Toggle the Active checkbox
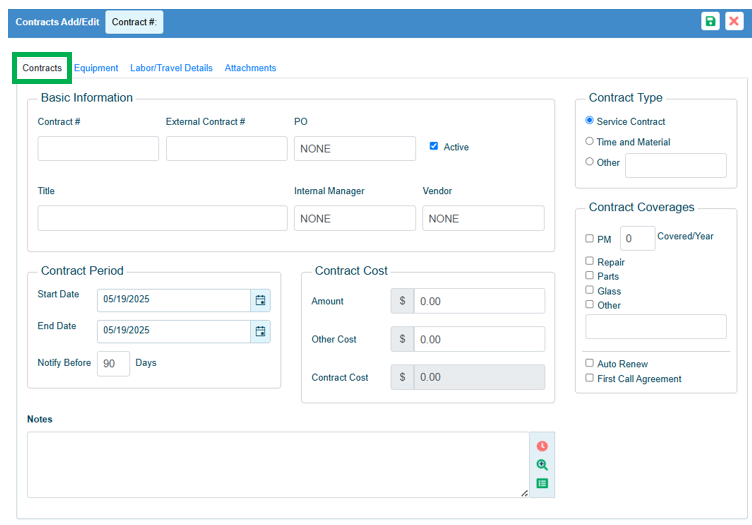This screenshot has height=525, width=752. 434,146
